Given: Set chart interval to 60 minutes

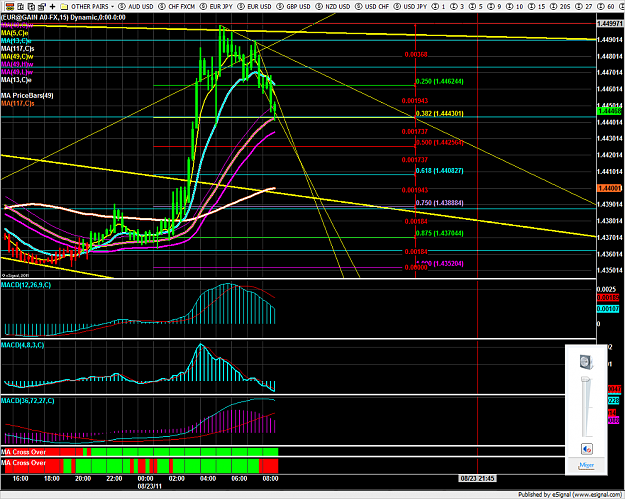Looking at the screenshot, I should pos(606,6).
